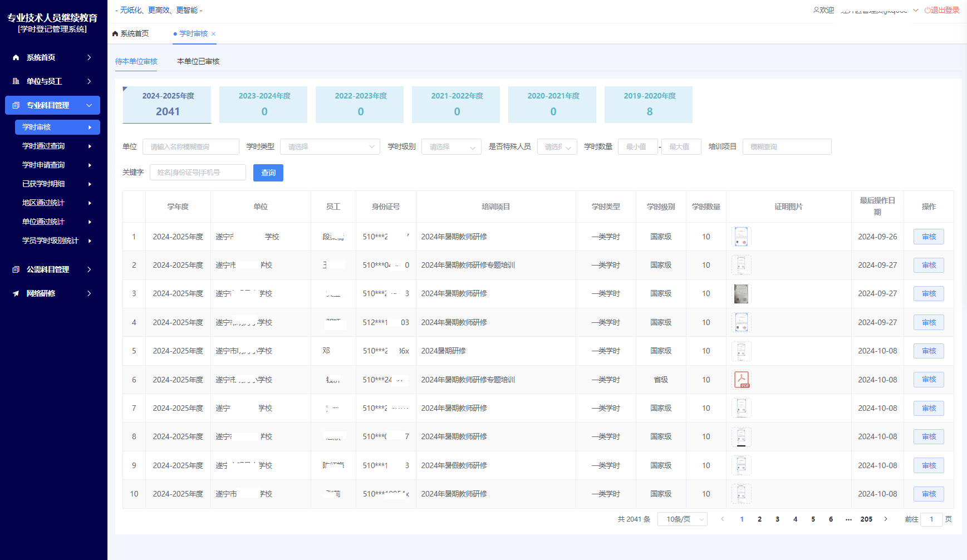The height and width of the screenshot is (560, 967).
Task: Open the 10条/页 page size dropdown
Action: (x=683, y=519)
